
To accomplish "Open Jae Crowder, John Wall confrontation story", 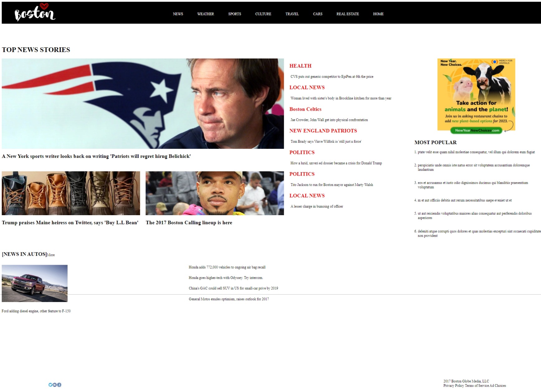I will [329, 120].
